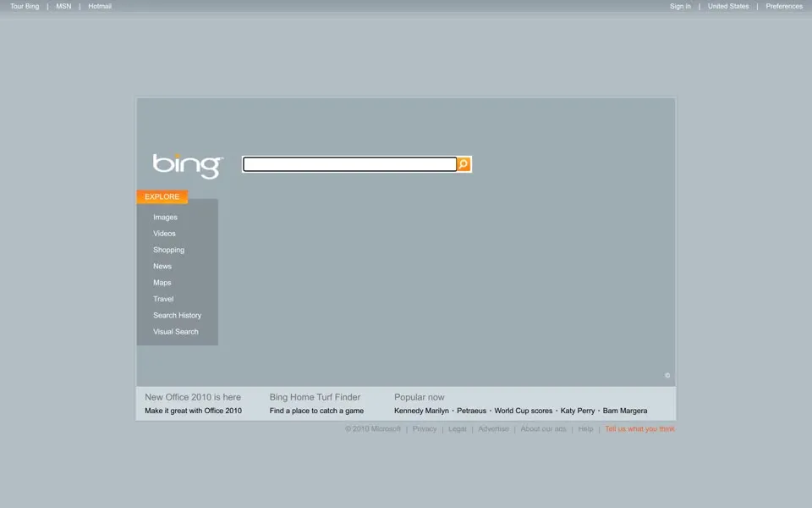812x508 pixels.
Task: Click the orange search magnifier button
Action: pos(464,164)
